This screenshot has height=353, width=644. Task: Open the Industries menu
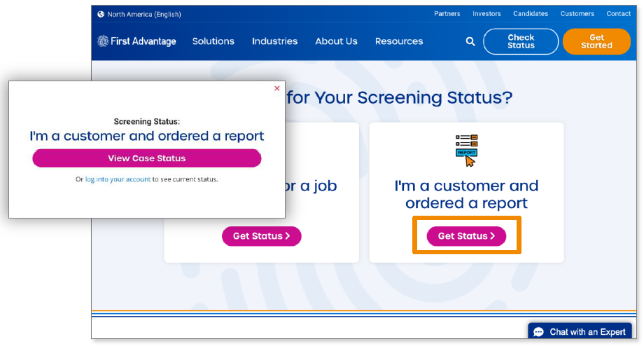(274, 41)
